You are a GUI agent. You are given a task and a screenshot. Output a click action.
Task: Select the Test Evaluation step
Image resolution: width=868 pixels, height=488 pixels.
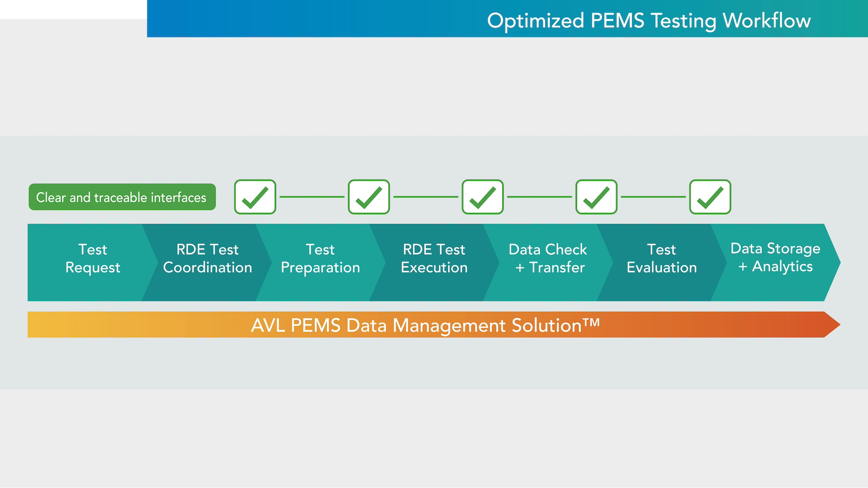click(x=662, y=262)
